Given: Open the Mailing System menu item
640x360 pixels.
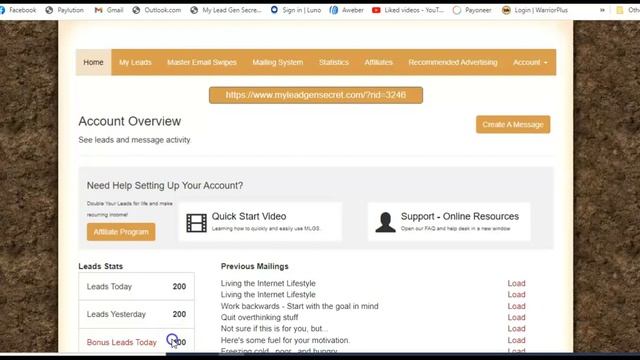Looking at the screenshot, I should (278, 62).
